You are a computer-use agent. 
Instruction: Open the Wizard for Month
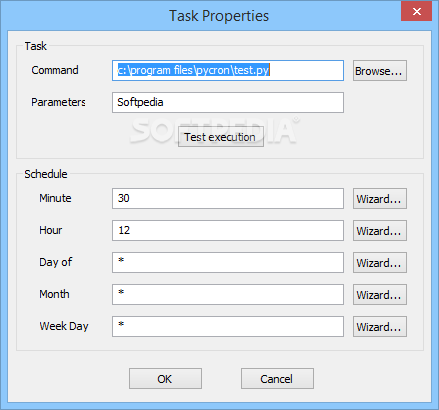click(x=380, y=294)
